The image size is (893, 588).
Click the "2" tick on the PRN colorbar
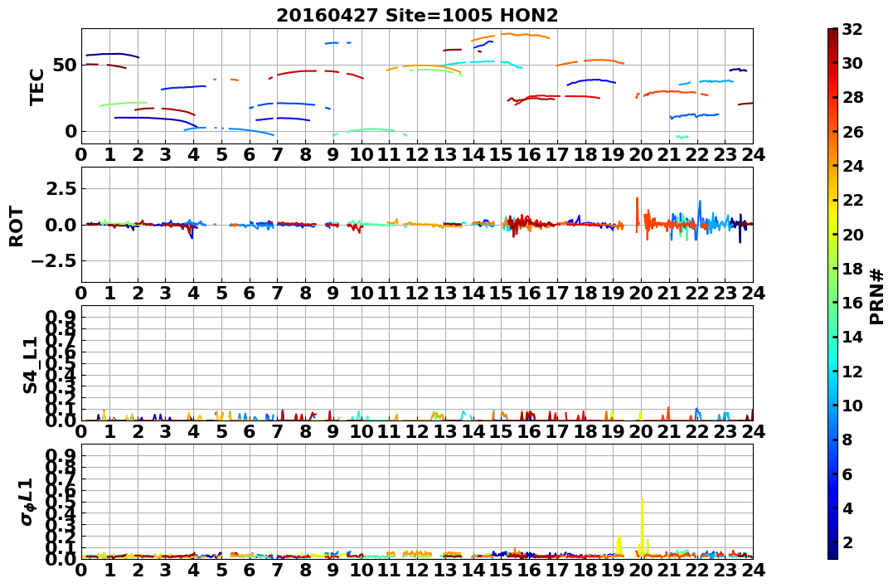847,542
